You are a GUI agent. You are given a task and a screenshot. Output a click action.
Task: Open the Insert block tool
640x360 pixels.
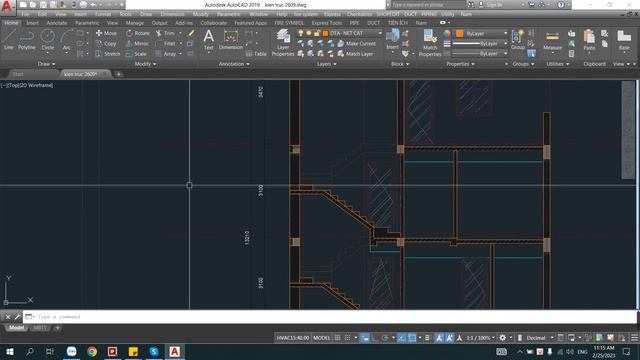pyautogui.click(x=392, y=40)
